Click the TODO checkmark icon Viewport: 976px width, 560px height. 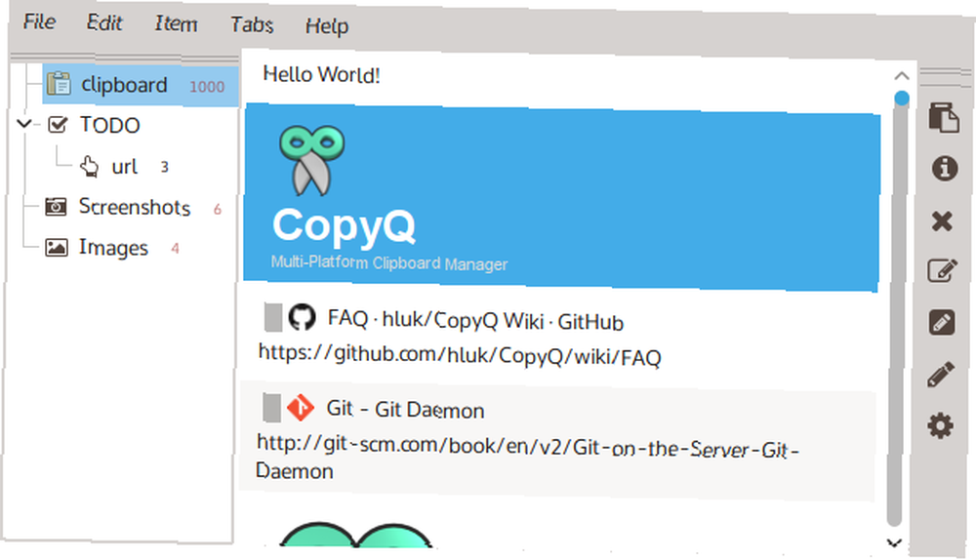pyautogui.click(x=58, y=125)
